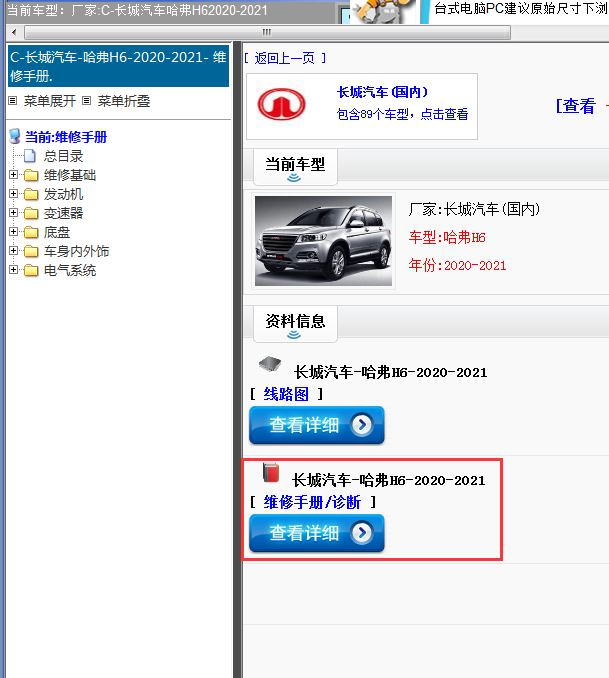
Task: Open the 线路图 link
Action: [286, 394]
